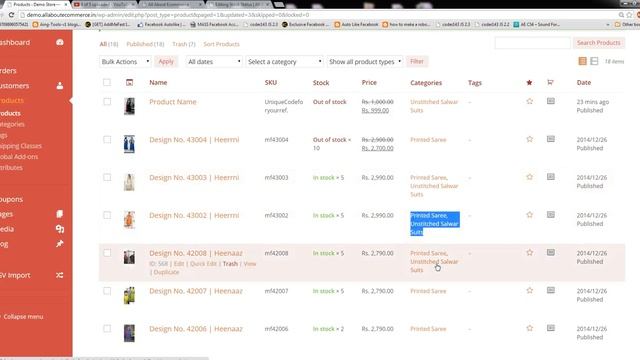
Task: Open the Sort Products link
Action: coord(222,44)
